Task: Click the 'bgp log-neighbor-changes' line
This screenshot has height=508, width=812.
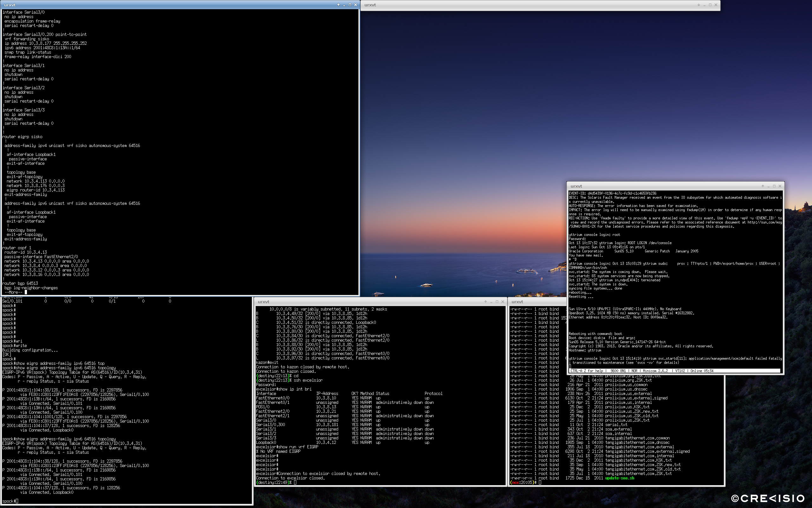Action: [x=31, y=288]
